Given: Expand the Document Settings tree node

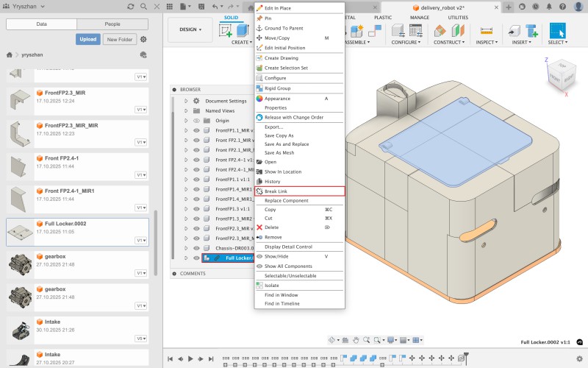Looking at the screenshot, I should pyautogui.click(x=186, y=101).
